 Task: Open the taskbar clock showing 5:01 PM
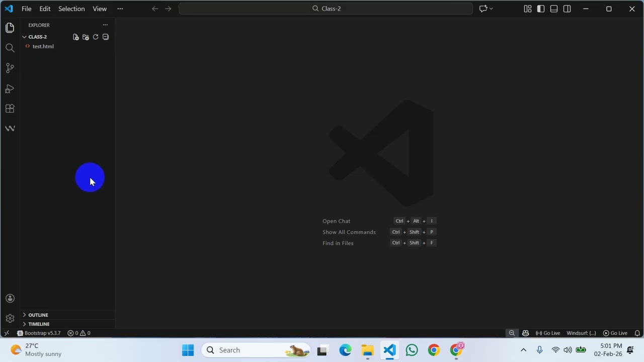click(608, 350)
